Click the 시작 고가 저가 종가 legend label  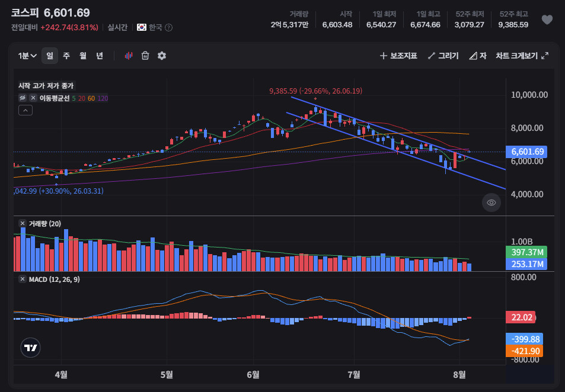pos(46,86)
